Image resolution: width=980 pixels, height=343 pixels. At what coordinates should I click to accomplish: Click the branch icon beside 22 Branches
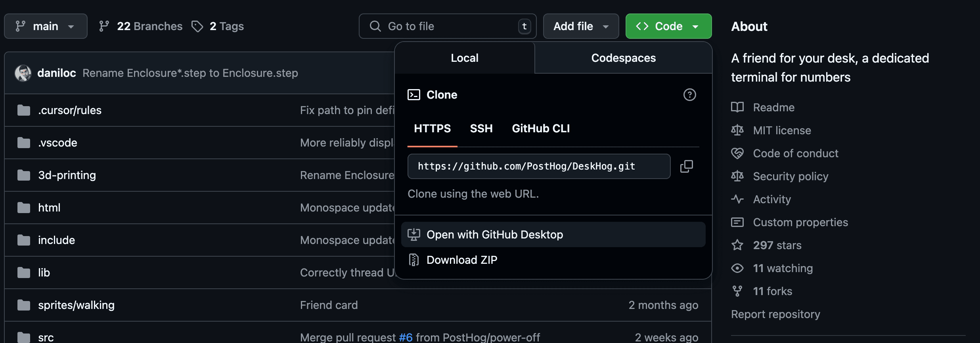click(104, 26)
